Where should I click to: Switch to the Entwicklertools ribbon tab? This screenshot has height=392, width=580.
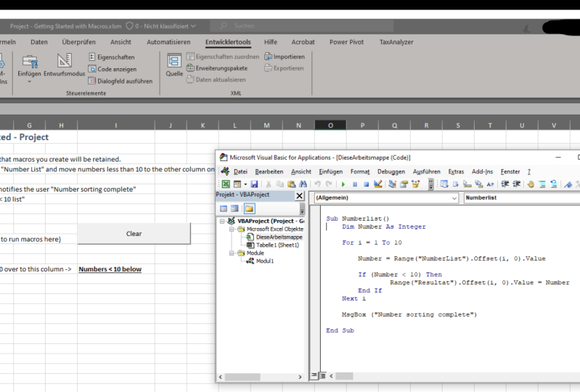(x=228, y=42)
